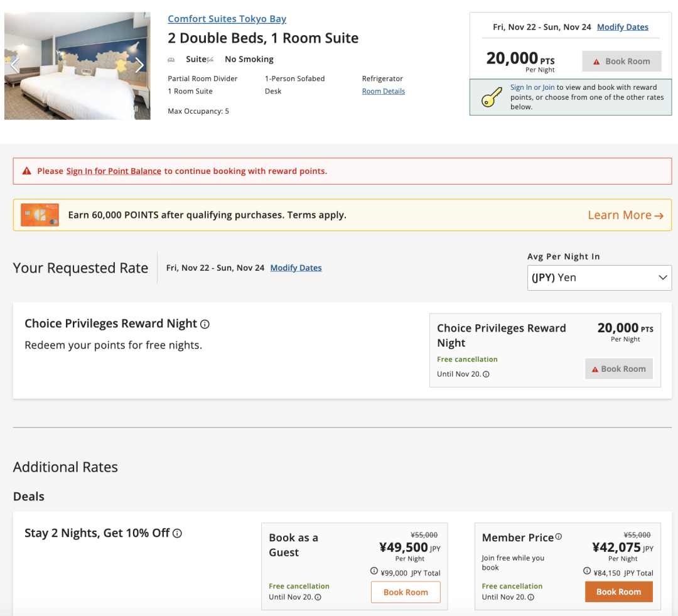
Task: Click Learn More on the 60,000 points offer
Action: [x=625, y=215]
